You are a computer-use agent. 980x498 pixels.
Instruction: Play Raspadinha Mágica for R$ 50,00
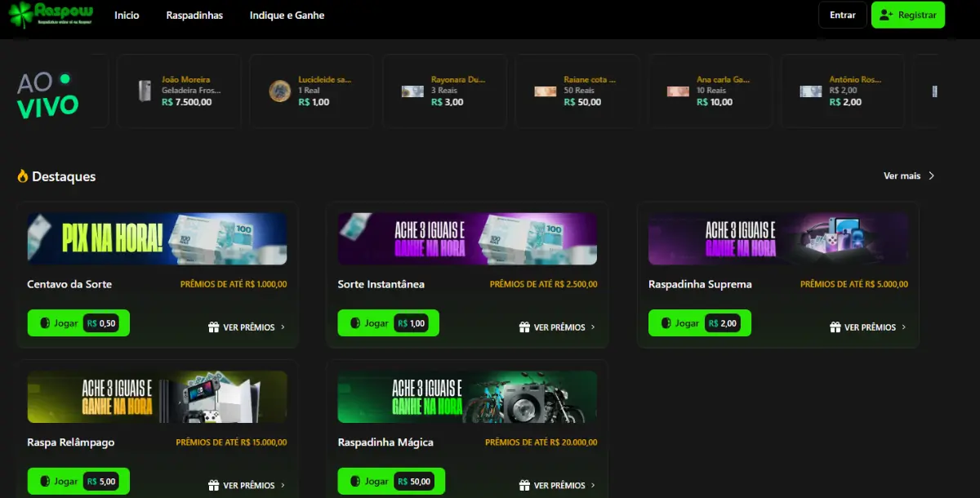(x=391, y=482)
